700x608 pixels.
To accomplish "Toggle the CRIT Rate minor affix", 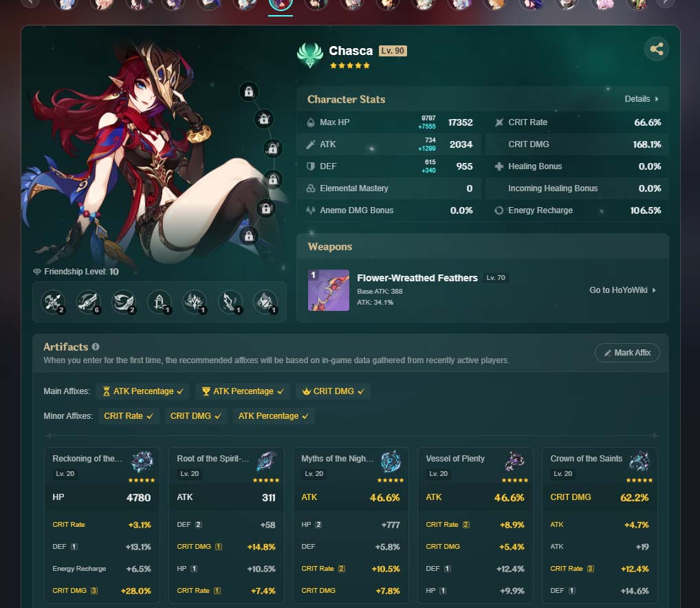I will 129,415.
